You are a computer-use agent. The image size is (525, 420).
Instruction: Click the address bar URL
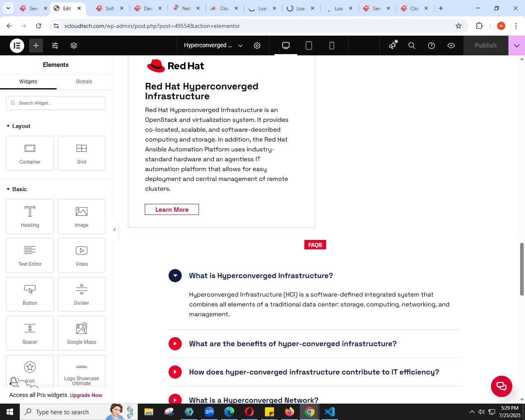click(152, 26)
